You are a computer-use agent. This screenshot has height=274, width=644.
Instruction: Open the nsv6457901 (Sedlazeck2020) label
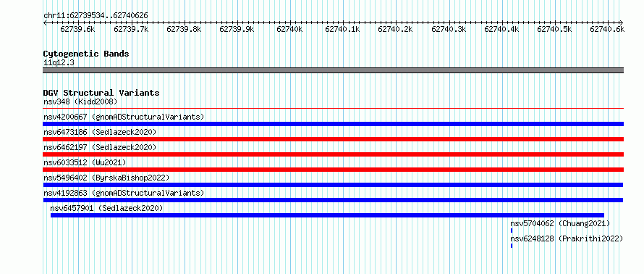tap(106, 208)
